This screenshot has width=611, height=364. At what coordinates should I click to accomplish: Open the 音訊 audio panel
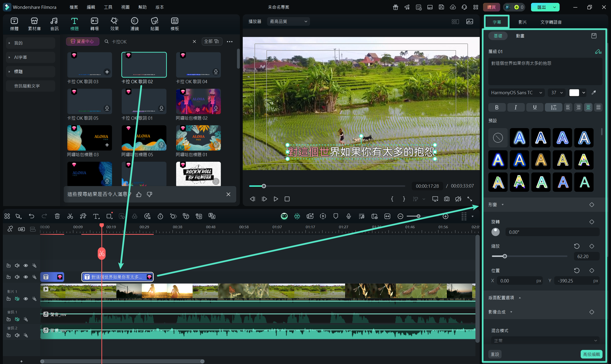54,24
